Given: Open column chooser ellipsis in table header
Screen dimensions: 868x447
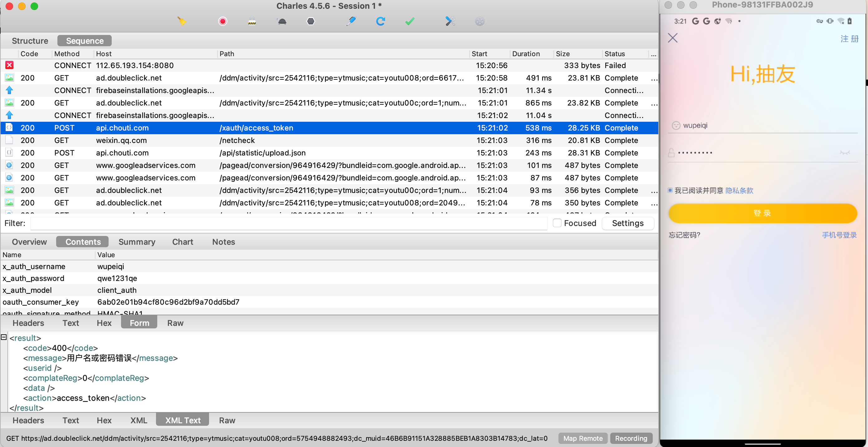Looking at the screenshot, I should 653,54.
